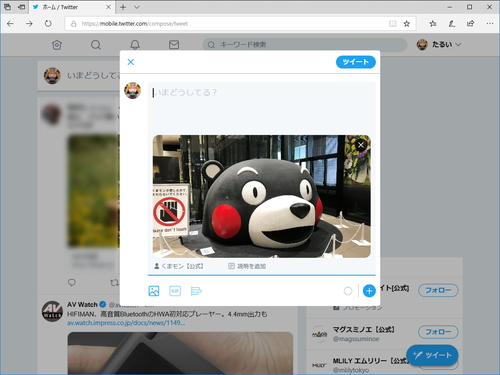The width and height of the screenshot is (500, 375).
Task: Add page to favorites star icon
Action: (x=407, y=24)
